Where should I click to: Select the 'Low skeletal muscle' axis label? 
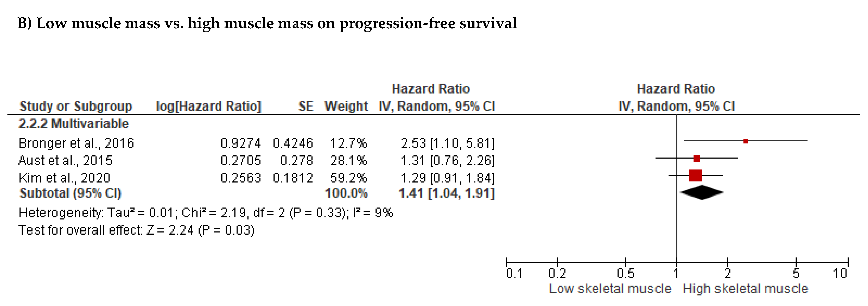610,289
